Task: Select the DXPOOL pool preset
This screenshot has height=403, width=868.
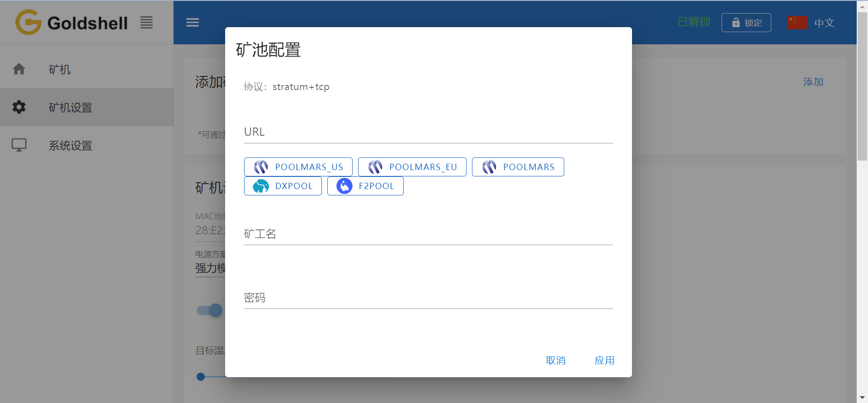Action: [x=283, y=186]
